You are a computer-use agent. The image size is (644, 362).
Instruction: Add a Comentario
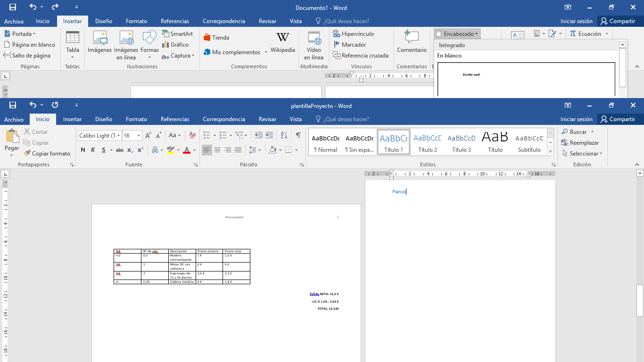[412, 42]
